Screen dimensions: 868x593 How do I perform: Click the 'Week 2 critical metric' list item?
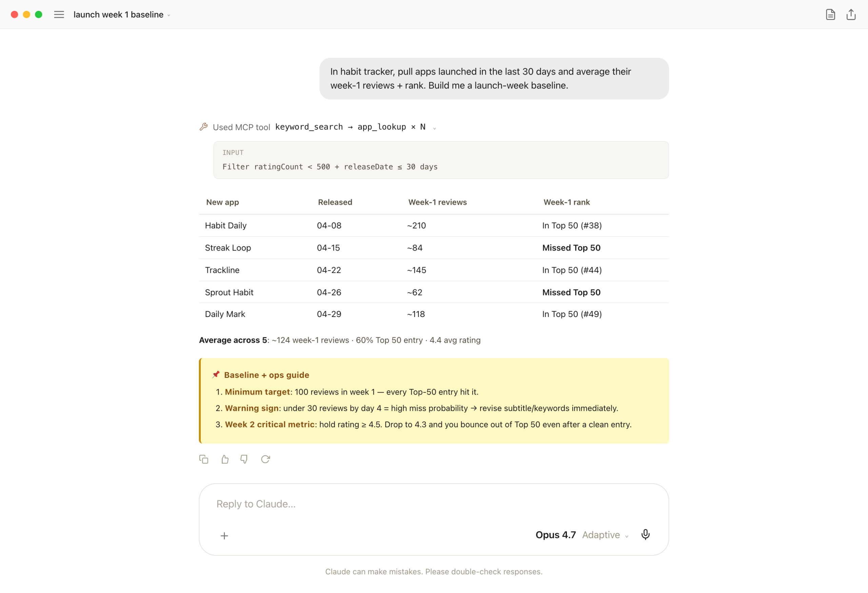(423, 424)
